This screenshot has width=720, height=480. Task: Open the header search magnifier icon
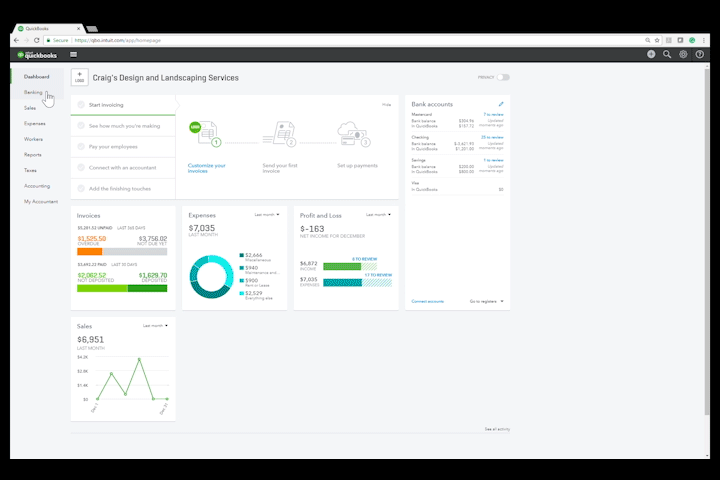667,54
